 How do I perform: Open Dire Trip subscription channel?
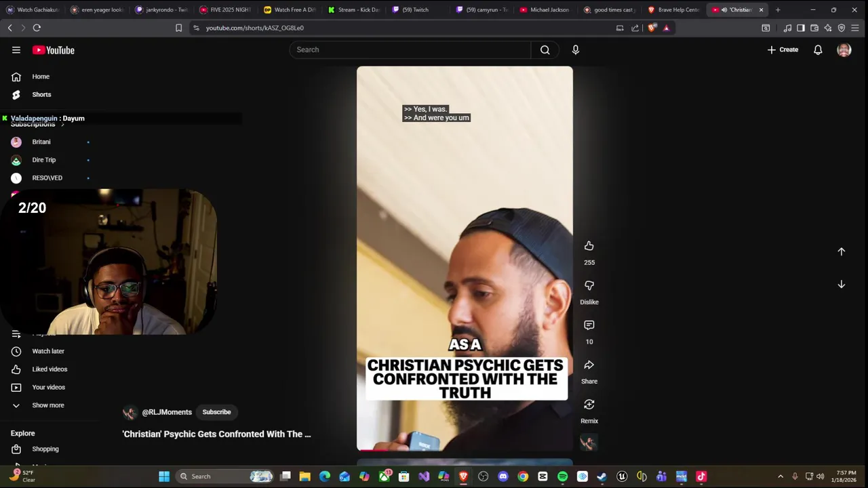point(43,160)
